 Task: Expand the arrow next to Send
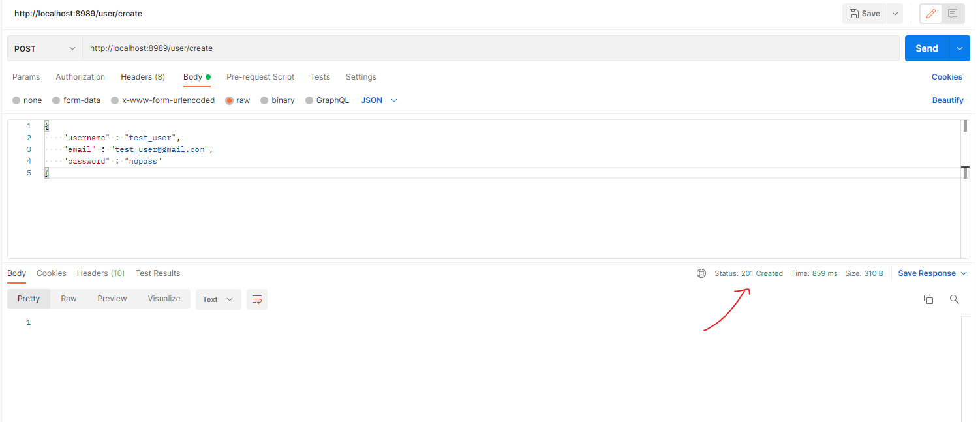[x=959, y=48]
